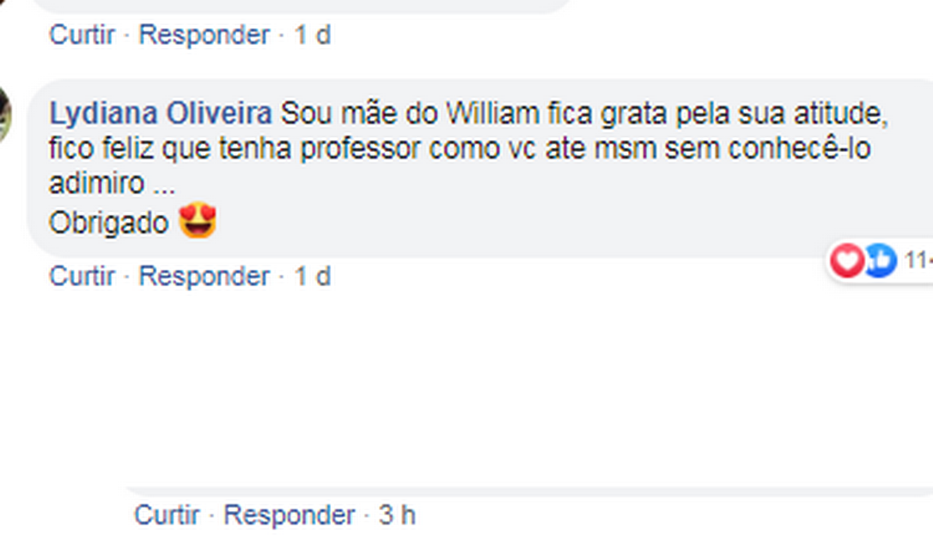
Task: Hit Curtir on the 3 h comment
Action: coord(167,515)
